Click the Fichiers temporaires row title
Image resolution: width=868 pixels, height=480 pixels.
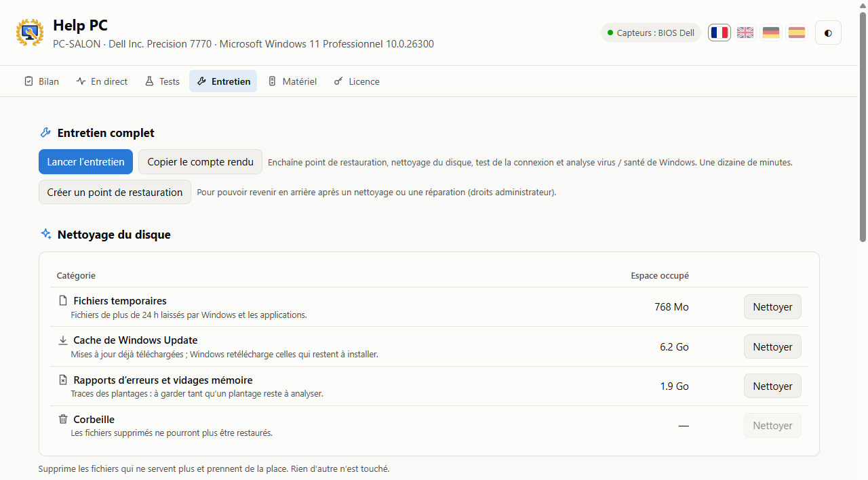(x=120, y=301)
